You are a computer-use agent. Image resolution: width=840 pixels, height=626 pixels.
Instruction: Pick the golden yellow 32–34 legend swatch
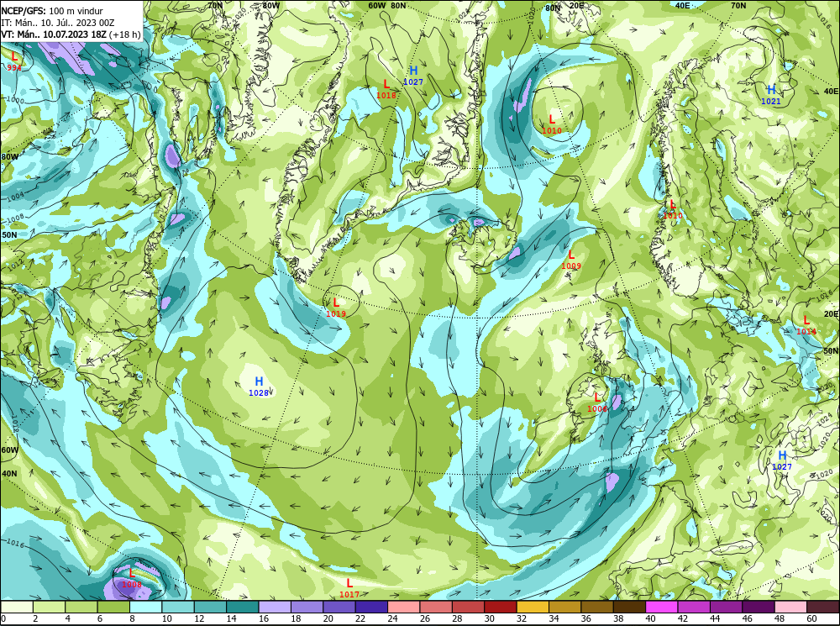[533, 607]
